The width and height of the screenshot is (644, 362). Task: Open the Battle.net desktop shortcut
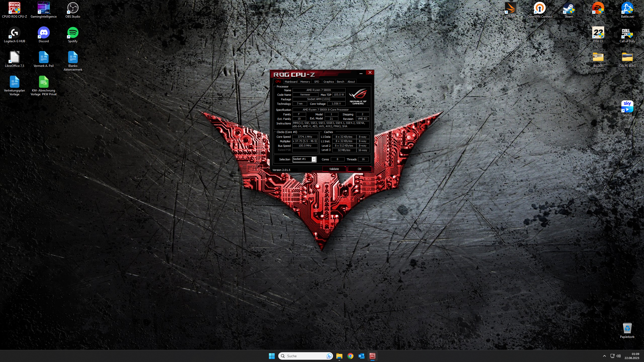pyautogui.click(x=627, y=8)
